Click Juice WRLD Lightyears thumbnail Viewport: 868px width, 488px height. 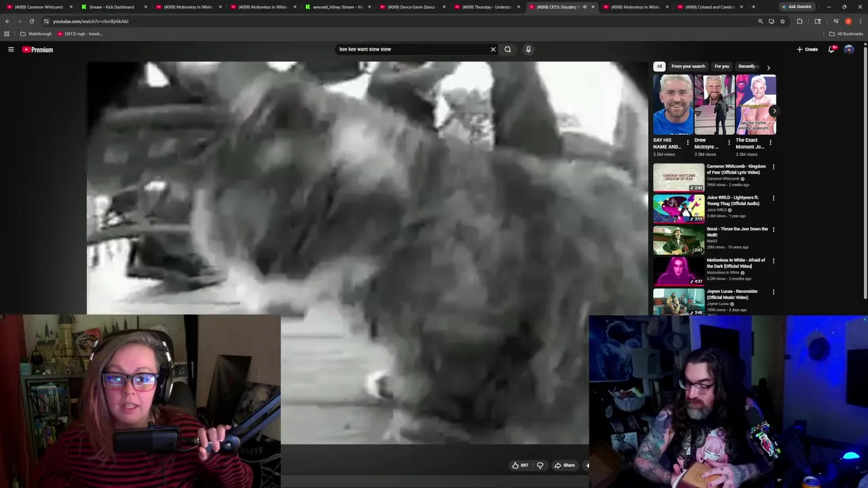(679, 209)
